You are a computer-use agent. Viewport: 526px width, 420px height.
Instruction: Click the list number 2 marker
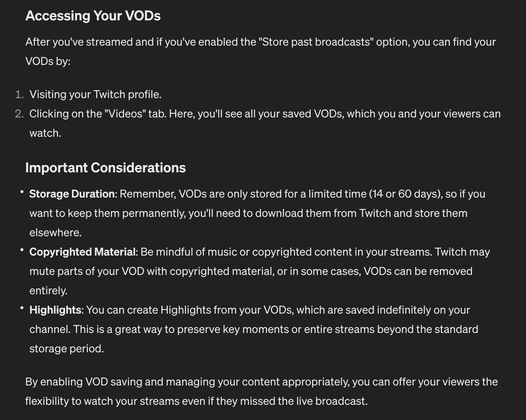pyautogui.click(x=19, y=114)
